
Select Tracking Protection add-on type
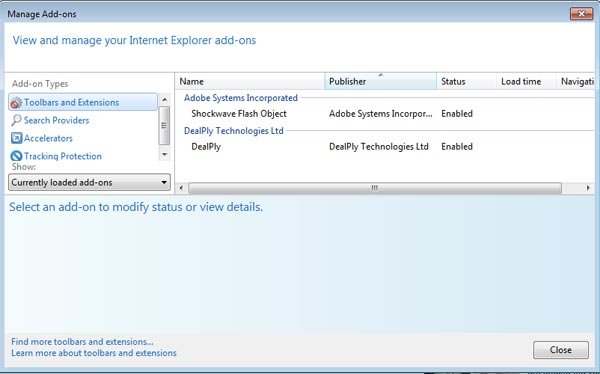click(x=63, y=156)
